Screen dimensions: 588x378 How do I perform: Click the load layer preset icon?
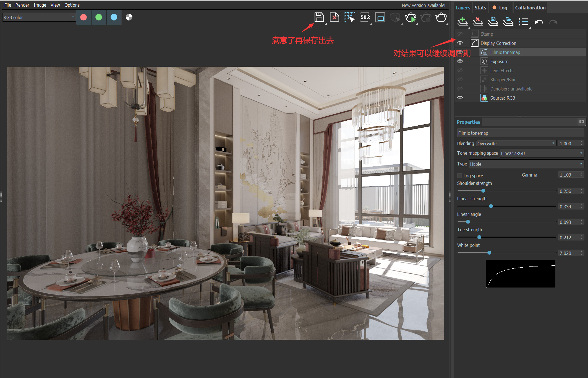pyautogui.click(x=508, y=22)
